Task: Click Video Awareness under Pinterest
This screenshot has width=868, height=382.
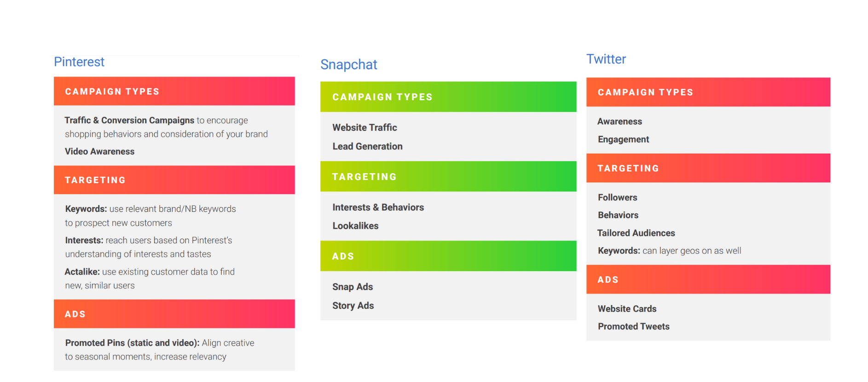Action: pos(99,151)
